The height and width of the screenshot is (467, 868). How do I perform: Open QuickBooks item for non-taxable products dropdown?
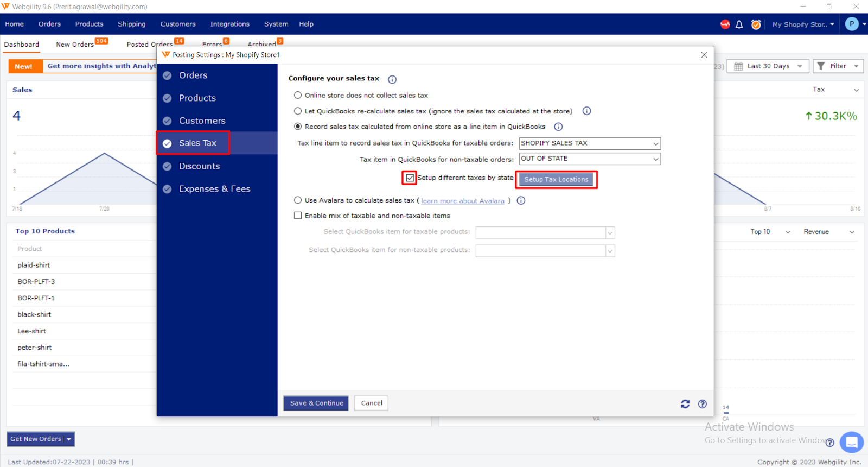click(545, 250)
